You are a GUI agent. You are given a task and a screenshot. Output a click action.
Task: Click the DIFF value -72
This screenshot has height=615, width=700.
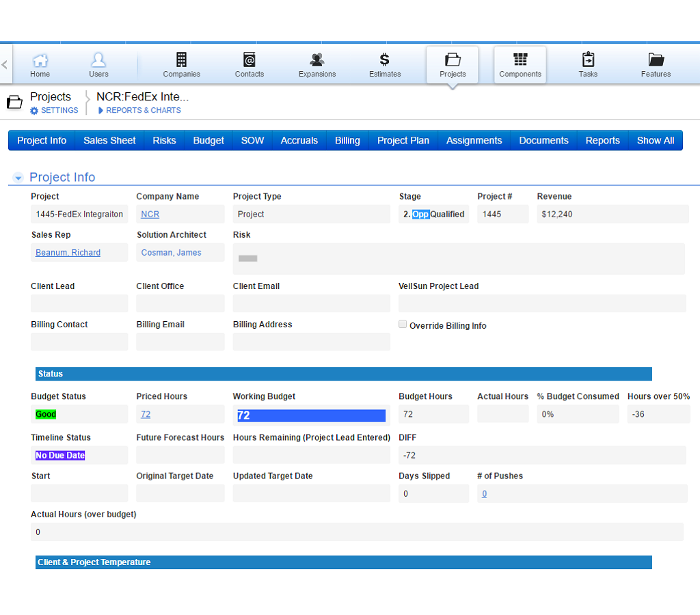(409, 455)
